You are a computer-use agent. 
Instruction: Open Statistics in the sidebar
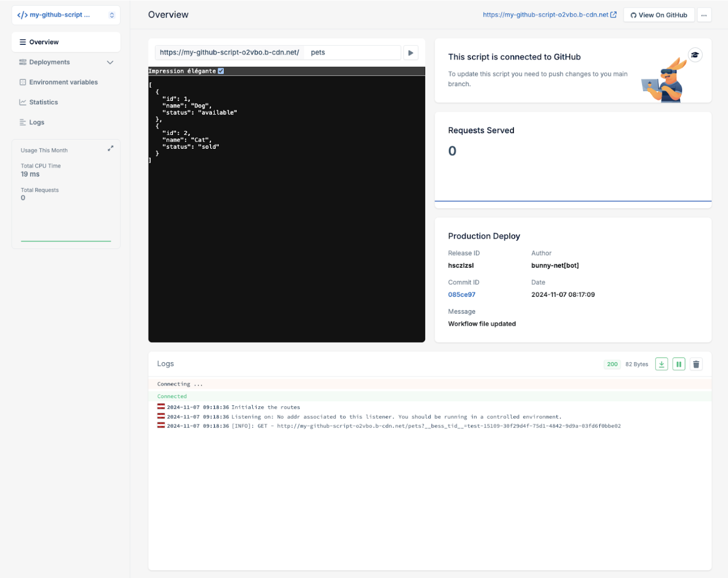coord(43,103)
